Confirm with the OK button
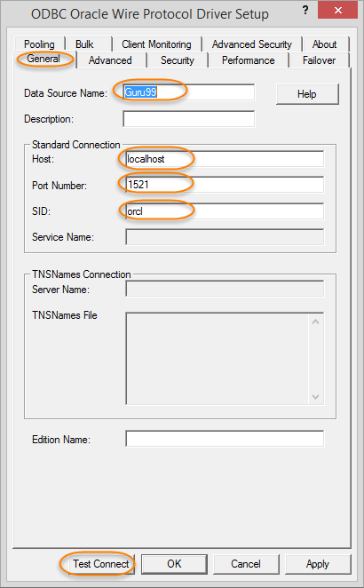This screenshot has width=364, height=588. 174,564
